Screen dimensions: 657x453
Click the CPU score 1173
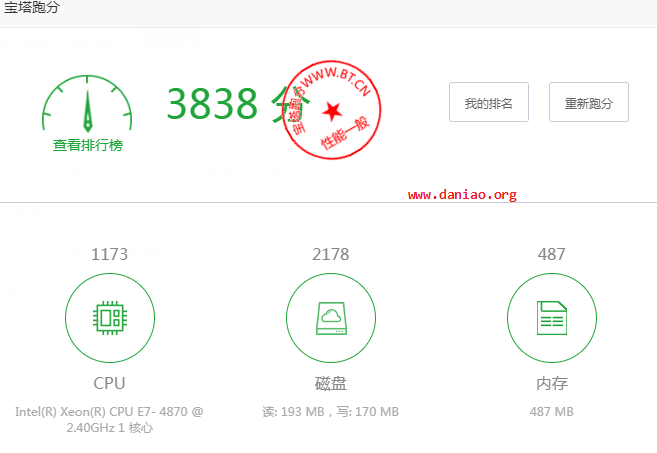point(109,254)
